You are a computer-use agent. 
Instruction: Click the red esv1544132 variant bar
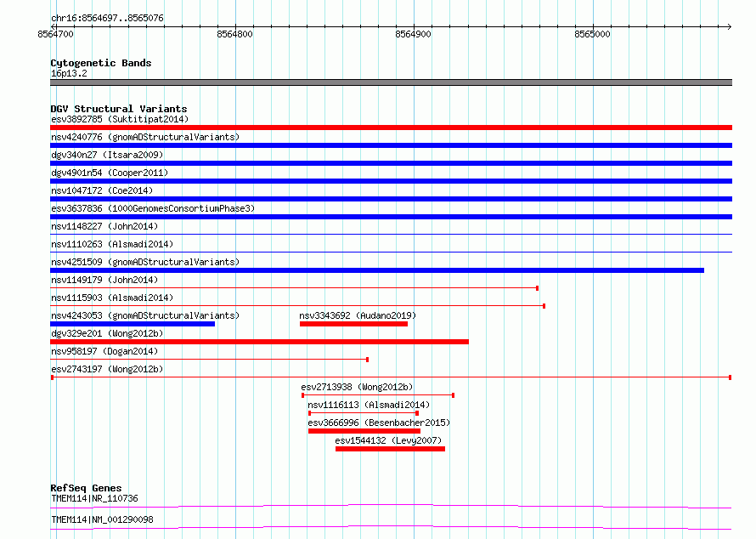tap(390, 449)
